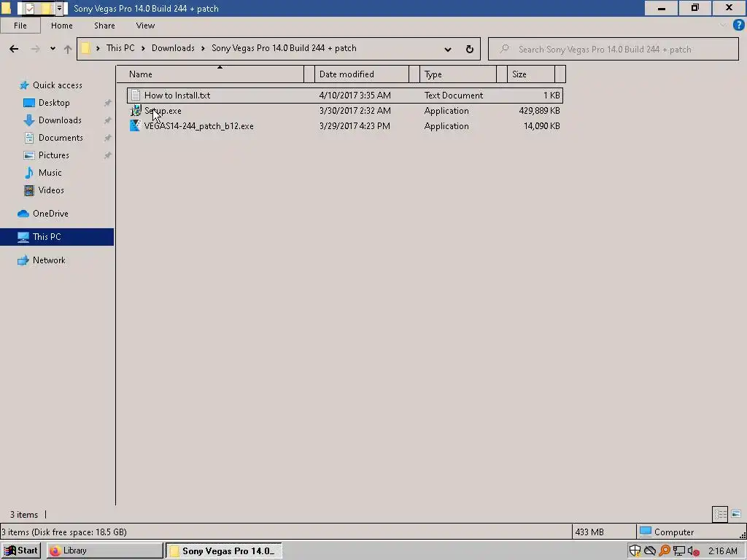
Task: Open Pictures in the navigation pane
Action: pos(53,155)
